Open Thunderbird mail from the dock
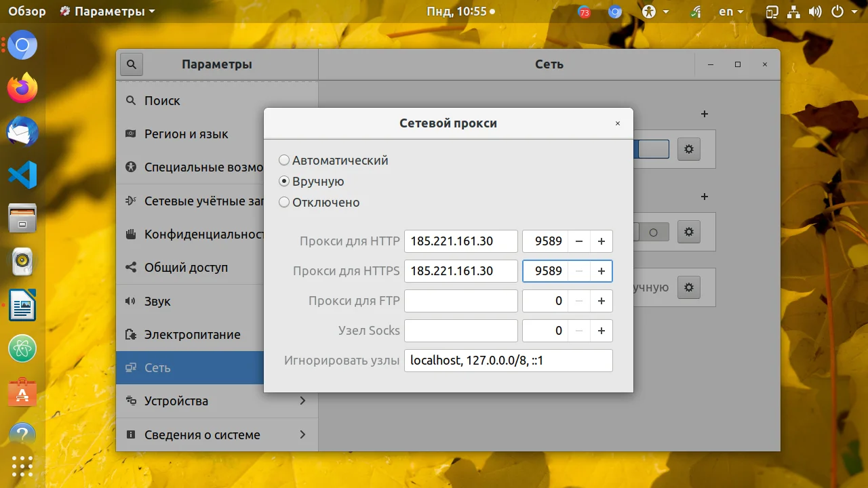 (22, 131)
